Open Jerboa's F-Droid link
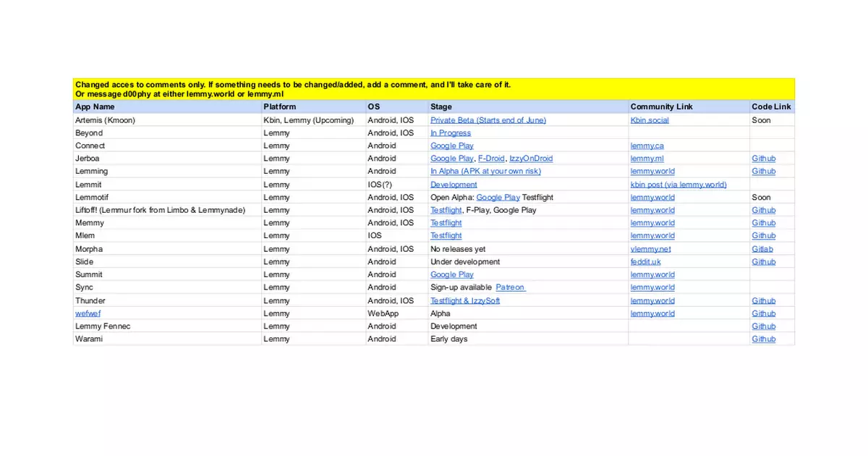868x456 pixels. 491,159
